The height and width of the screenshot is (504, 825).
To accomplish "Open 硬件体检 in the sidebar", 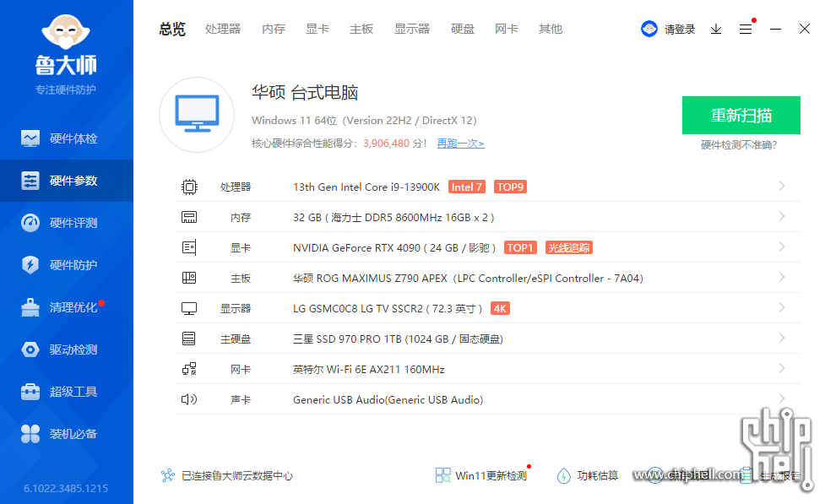I will tap(67, 138).
